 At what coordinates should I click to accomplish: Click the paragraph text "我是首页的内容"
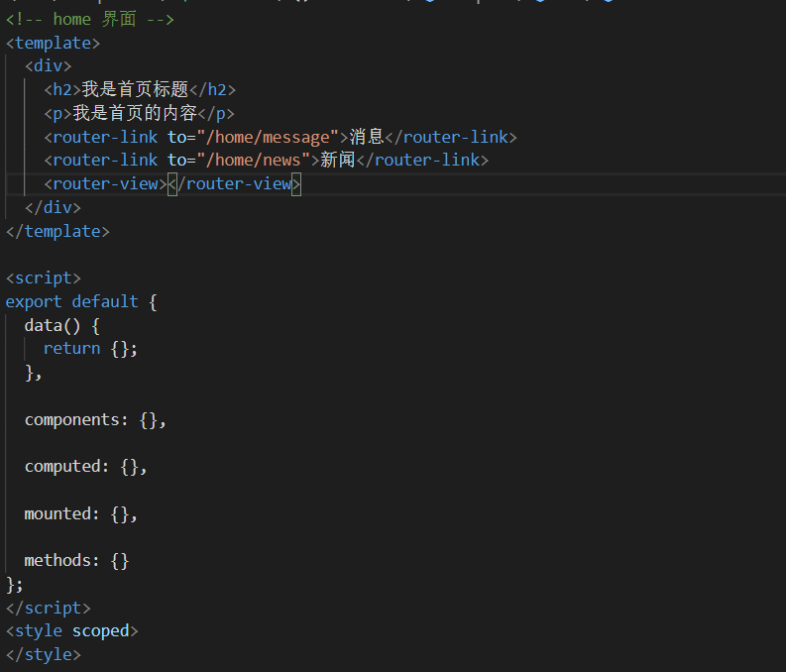click(x=135, y=113)
